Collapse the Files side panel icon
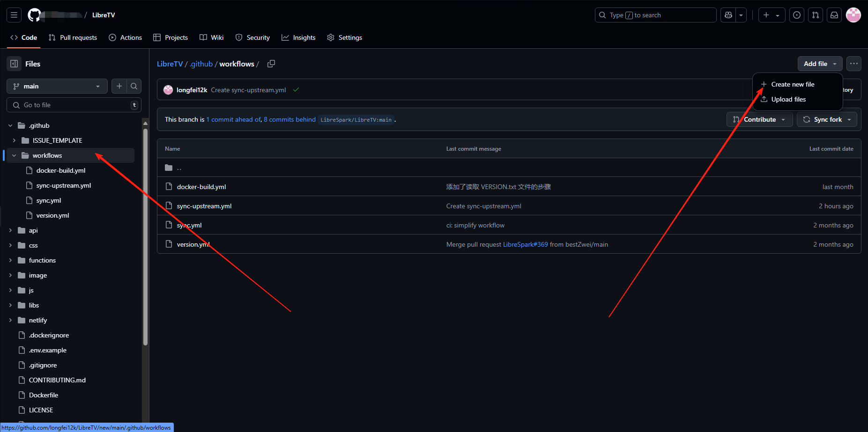 pos(14,64)
